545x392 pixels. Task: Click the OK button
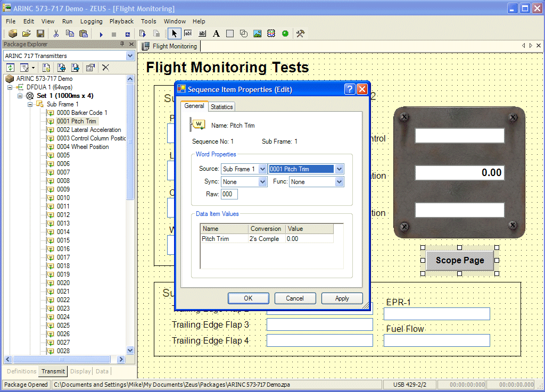pos(248,298)
